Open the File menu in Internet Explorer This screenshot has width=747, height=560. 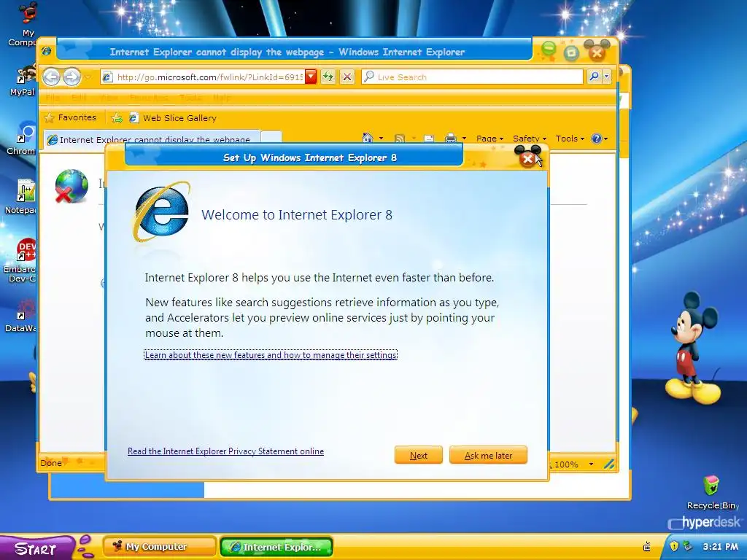point(53,98)
